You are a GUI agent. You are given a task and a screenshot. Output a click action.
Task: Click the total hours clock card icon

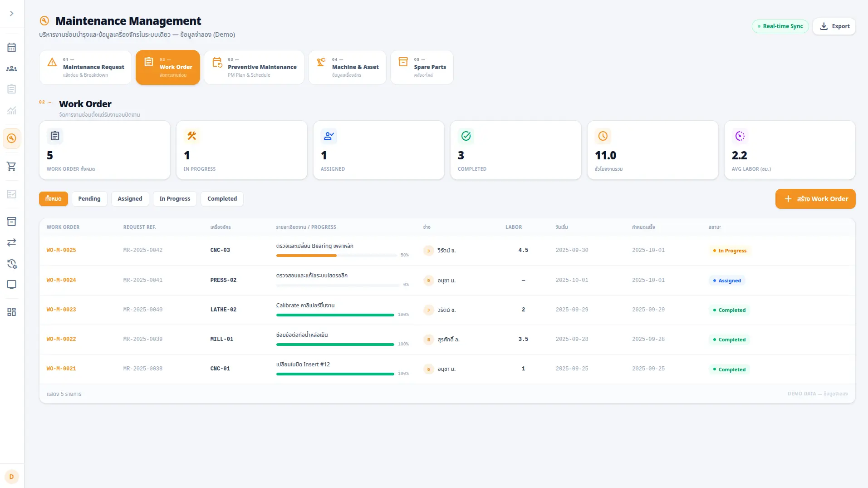point(603,136)
